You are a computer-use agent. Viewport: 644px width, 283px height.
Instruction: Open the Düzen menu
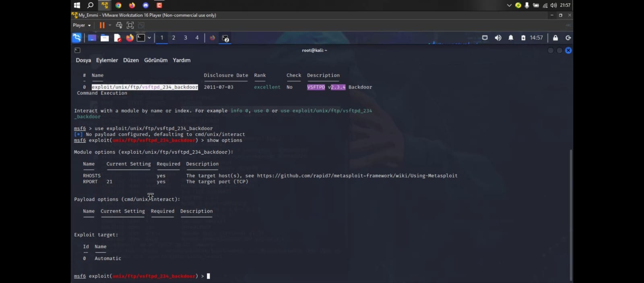pyautogui.click(x=131, y=60)
